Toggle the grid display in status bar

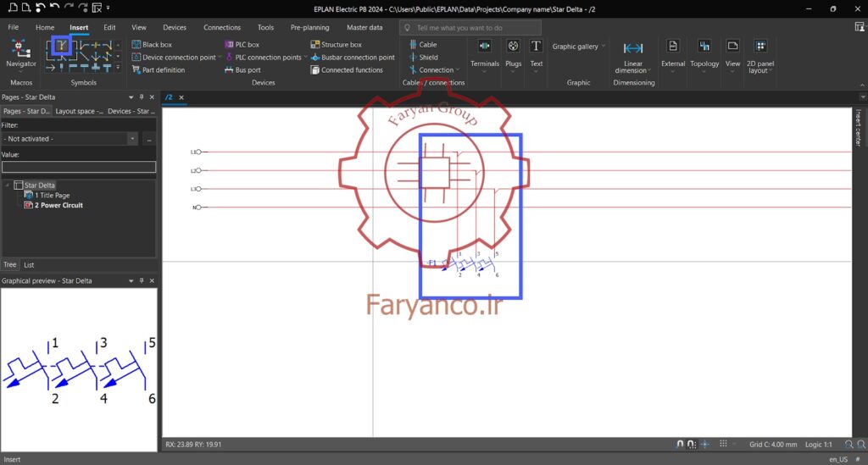pos(723,444)
